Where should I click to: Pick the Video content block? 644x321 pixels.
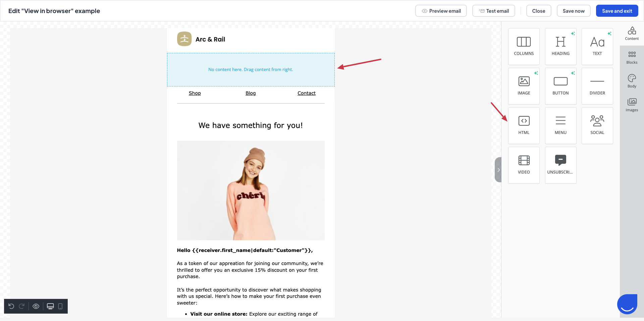point(524,165)
